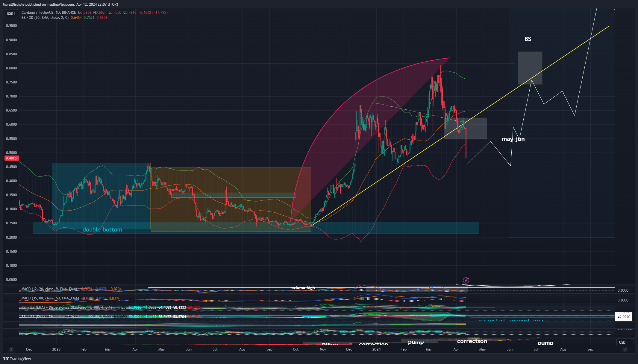Click the second MACD value 0.0397
Screen dimensions: 638x364
click(114, 298)
